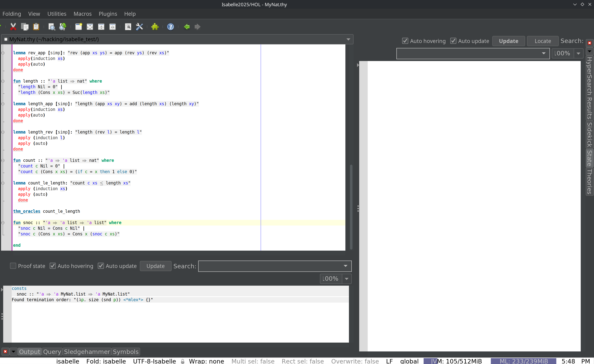Open the Plugin Manager puzzle icon
Screen dimensions: 594x364
pos(155,27)
